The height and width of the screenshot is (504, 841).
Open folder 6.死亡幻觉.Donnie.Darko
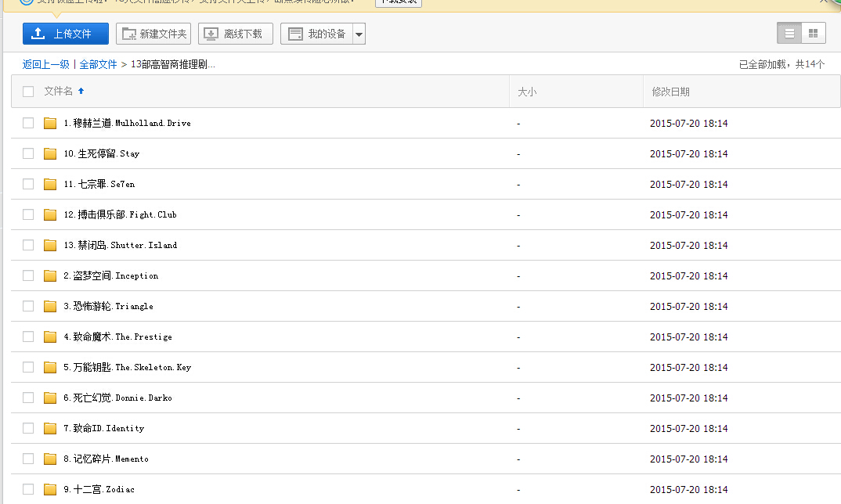(118, 398)
